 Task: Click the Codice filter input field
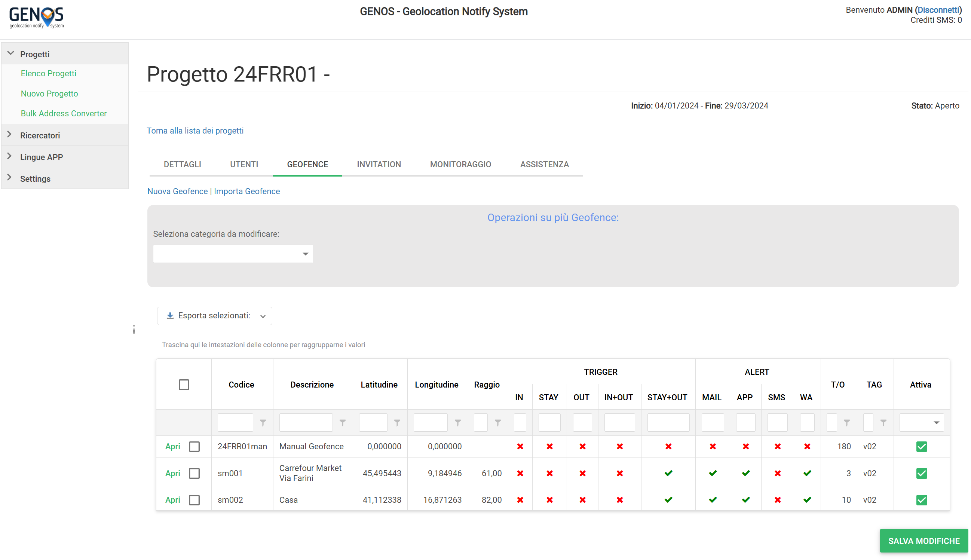coord(235,422)
